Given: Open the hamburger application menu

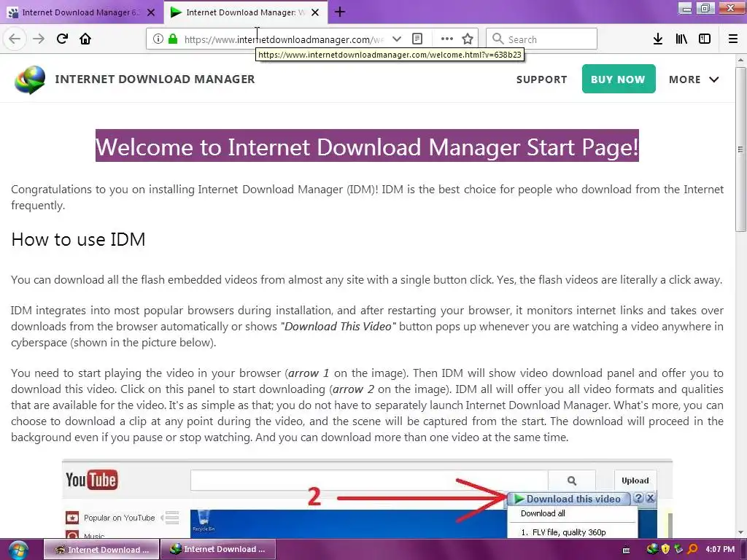Looking at the screenshot, I should [x=733, y=39].
